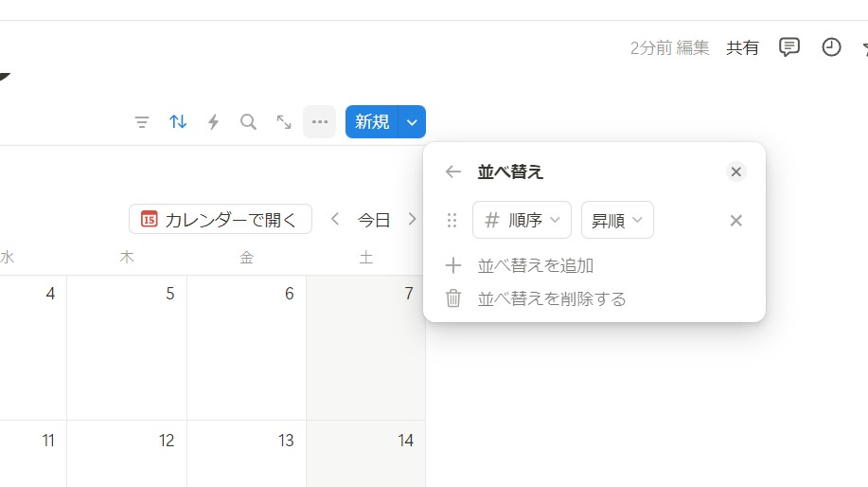Image resolution: width=868 pixels, height=487 pixels.
Task: Remove the 順序 sort rule with X
Action: pyautogui.click(x=735, y=221)
